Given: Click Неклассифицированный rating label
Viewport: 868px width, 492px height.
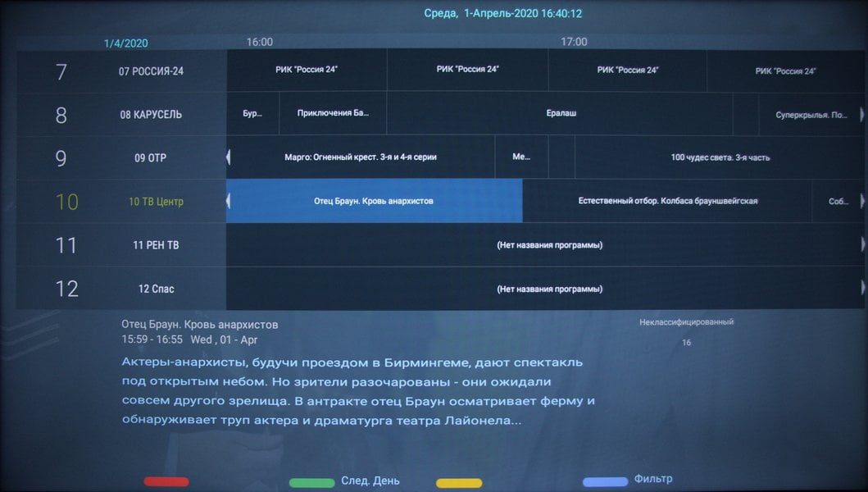Looking at the screenshot, I should pyautogui.click(x=686, y=322).
